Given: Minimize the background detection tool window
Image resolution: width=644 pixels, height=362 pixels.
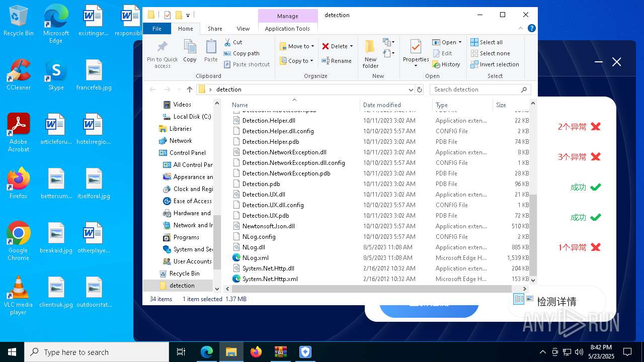Looking at the screenshot, I should point(598,62).
